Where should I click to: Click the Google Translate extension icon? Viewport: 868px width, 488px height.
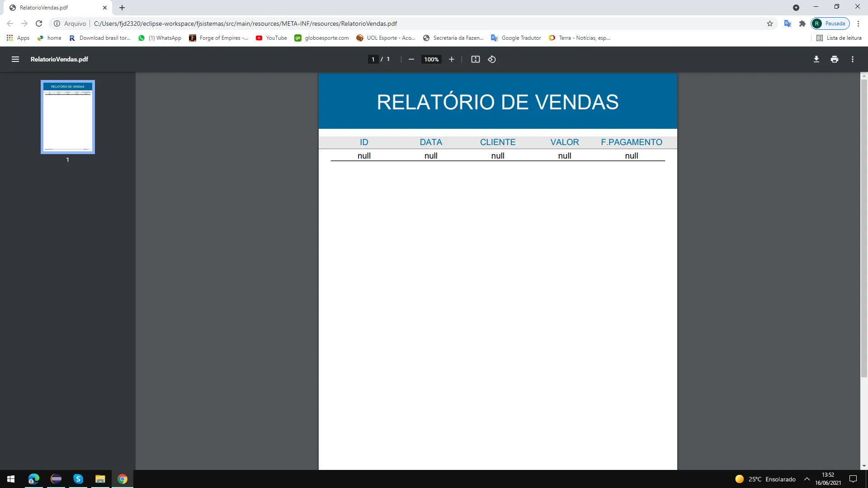(787, 23)
